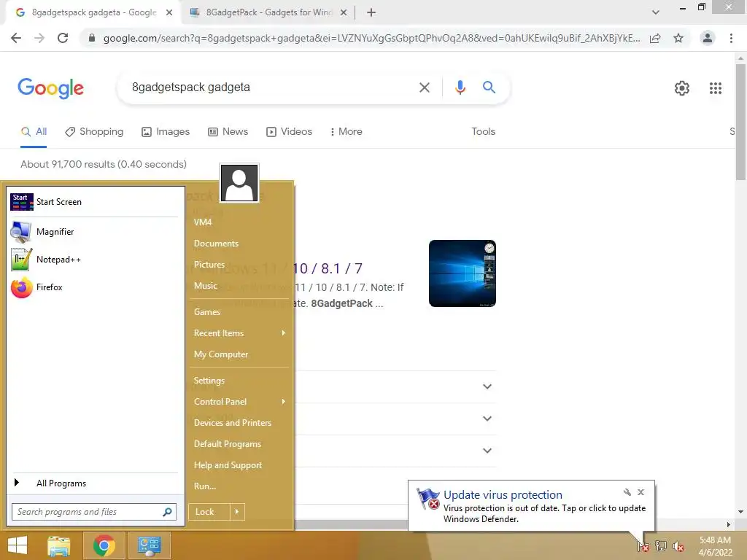
Task: Click Update virus protection notification title
Action: pos(503,495)
